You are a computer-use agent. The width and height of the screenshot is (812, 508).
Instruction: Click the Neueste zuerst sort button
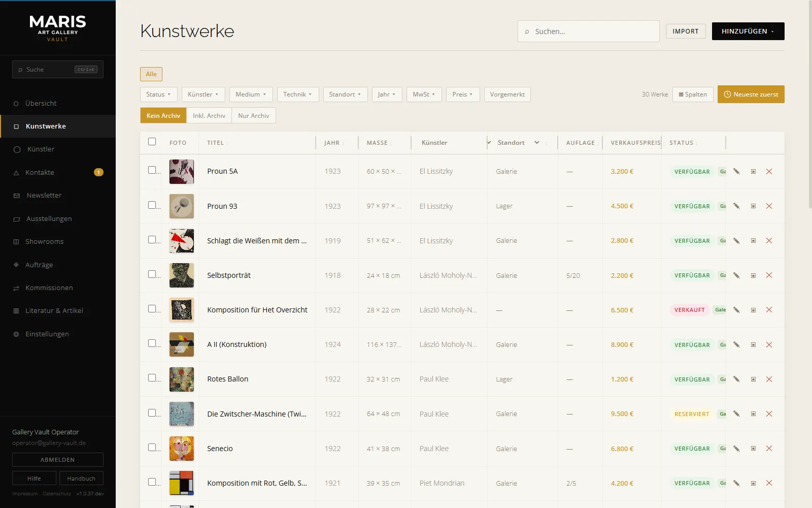[x=751, y=94]
